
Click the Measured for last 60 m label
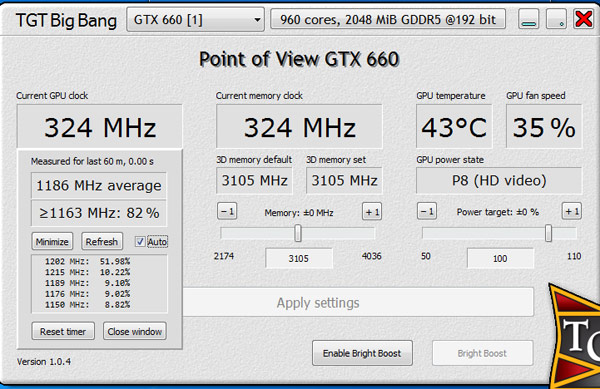(92, 161)
